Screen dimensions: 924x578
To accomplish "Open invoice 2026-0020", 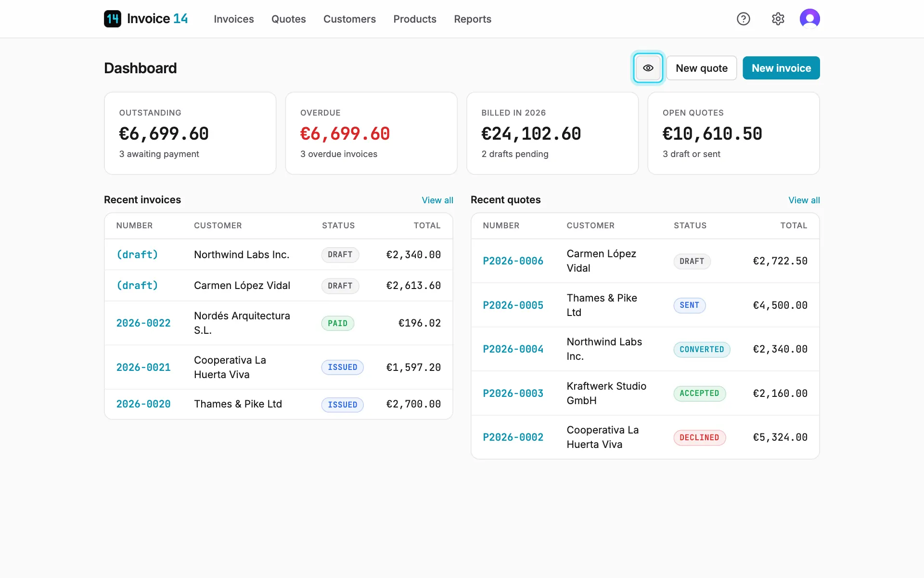I will (143, 404).
